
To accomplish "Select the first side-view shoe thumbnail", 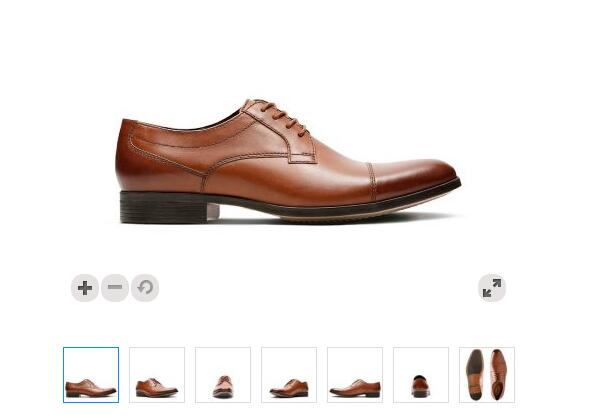I will pyautogui.click(x=91, y=375).
